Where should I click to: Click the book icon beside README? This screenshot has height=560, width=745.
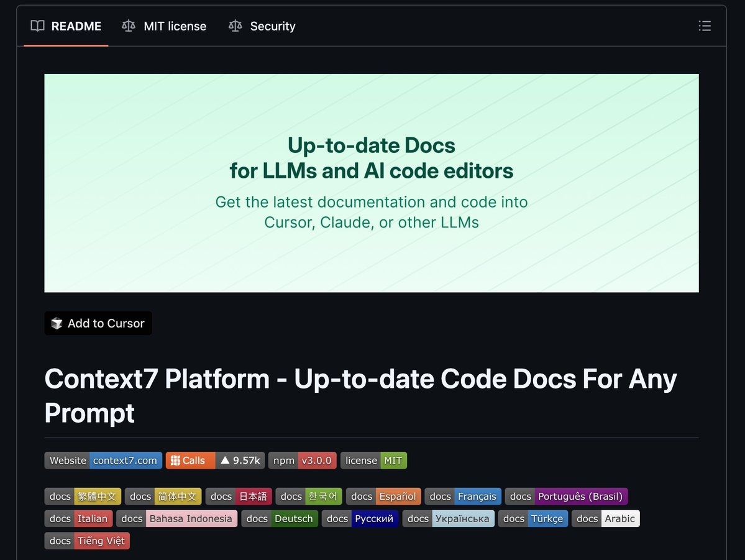point(37,25)
